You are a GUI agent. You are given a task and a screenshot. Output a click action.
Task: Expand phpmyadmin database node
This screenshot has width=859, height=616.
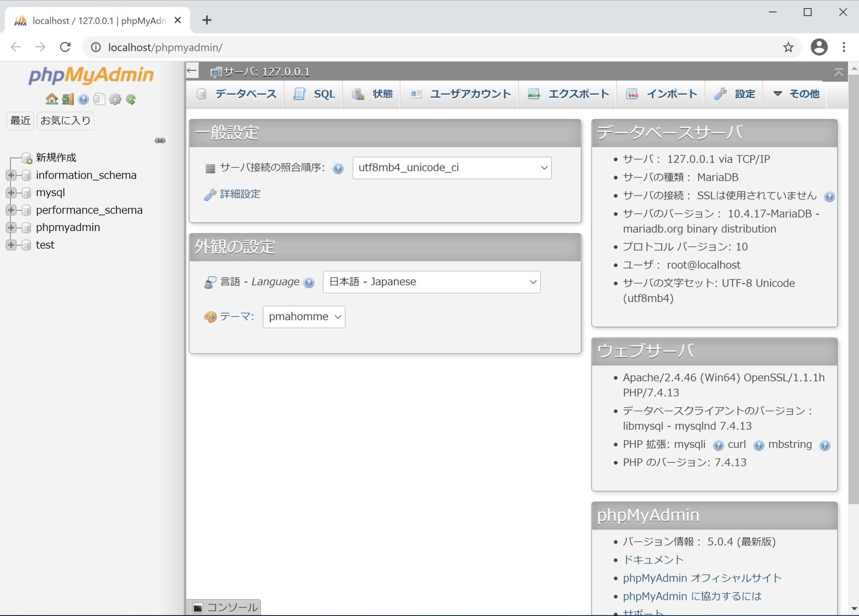coord(11,228)
